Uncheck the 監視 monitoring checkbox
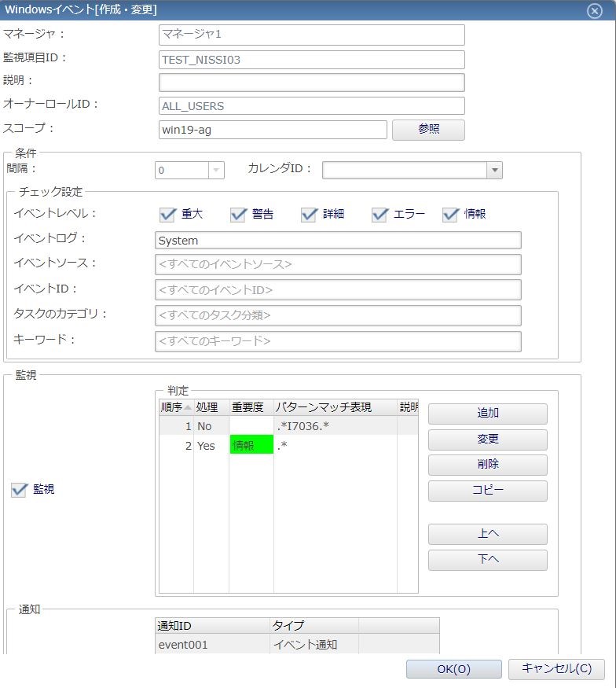The width and height of the screenshot is (616, 688). coord(19,490)
